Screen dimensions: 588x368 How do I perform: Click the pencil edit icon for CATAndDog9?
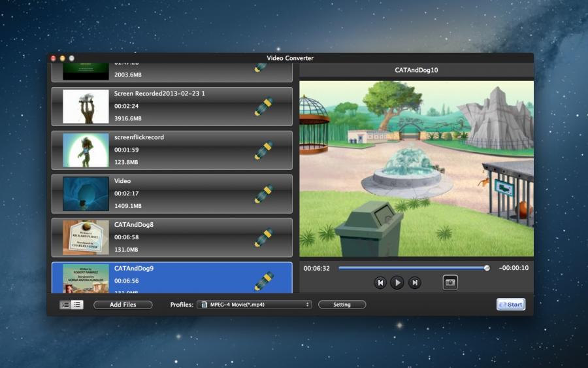click(264, 281)
